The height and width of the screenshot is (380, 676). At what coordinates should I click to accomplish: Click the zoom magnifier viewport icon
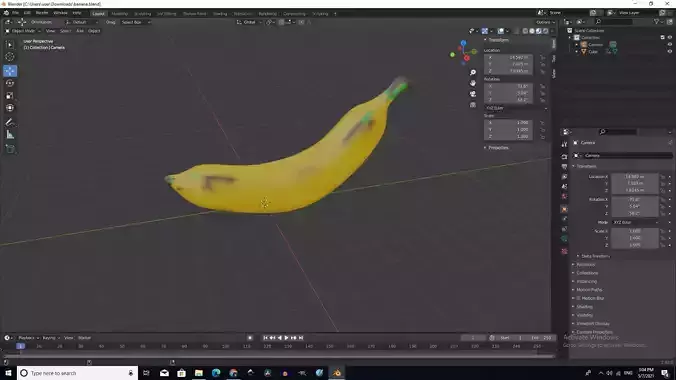pyautogui.click(x=473, y=72)
